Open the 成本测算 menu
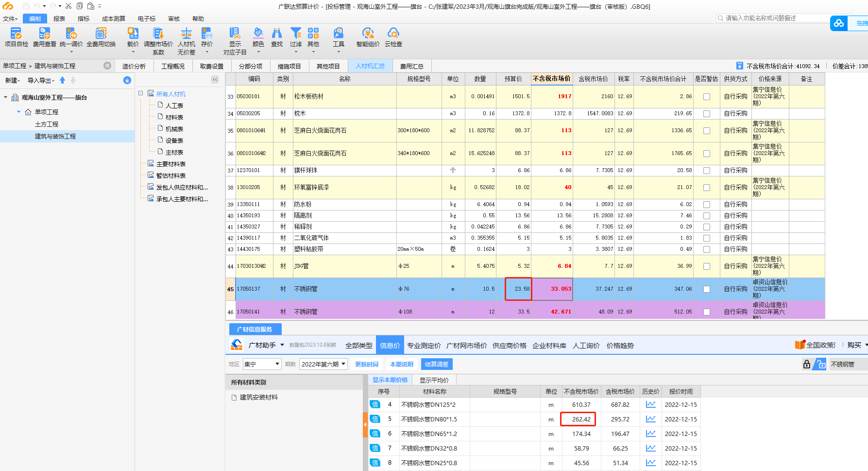The height and width of the screenshot is (471, 868). (x=114, y=18)
